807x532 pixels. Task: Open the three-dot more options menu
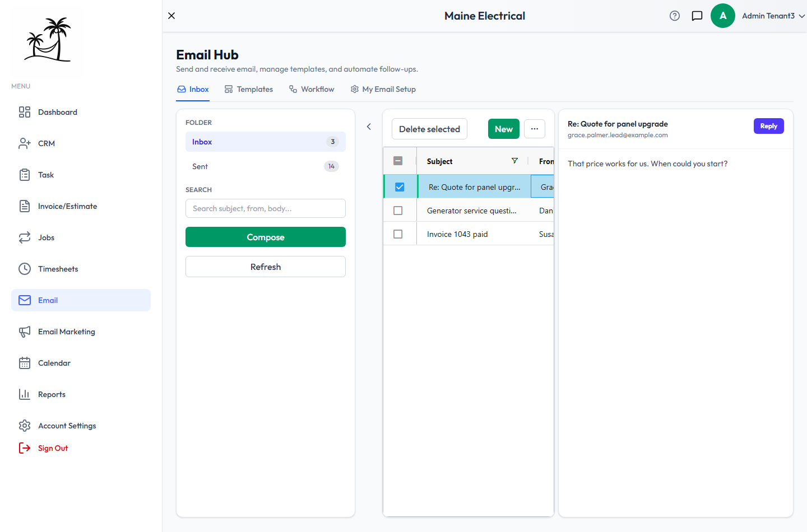pyautogui.click(x=535, y=129)
